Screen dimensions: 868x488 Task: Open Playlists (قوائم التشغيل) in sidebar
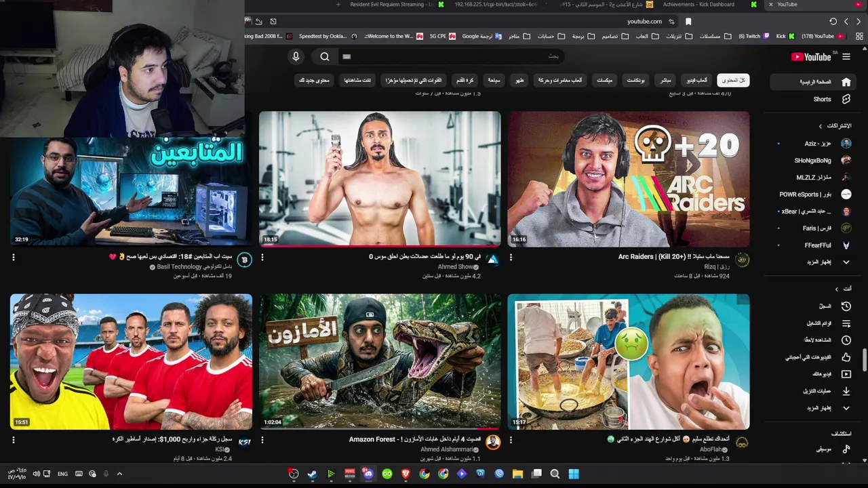tap(814, 323)
